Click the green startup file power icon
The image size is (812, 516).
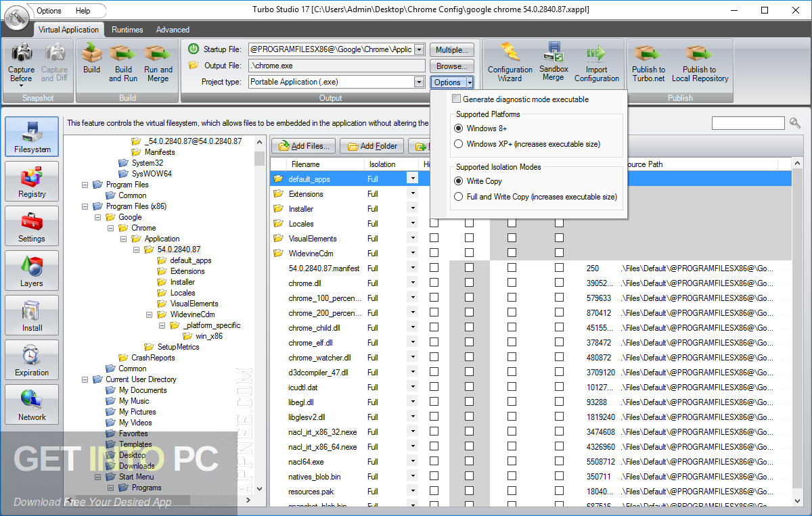[x=194, y=49]
